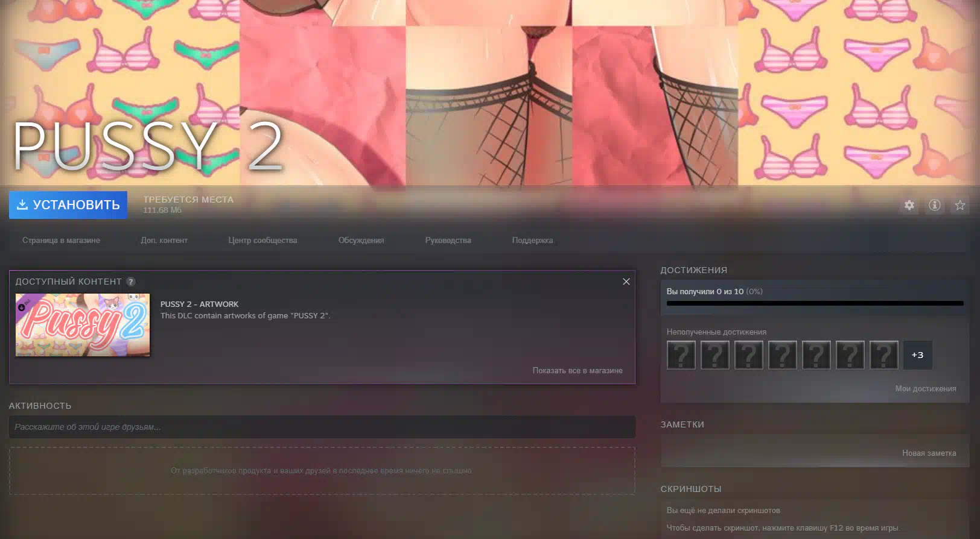Image resolution: width=980 pixels, height=539 pixels.
Task: Open the Руководства tab
Action: 448,240
